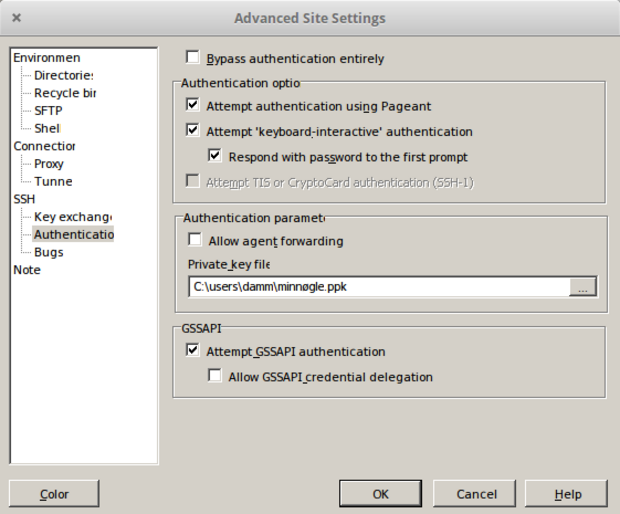Open Key exchange settings
The image size is (620, 514).
(72, 217)
